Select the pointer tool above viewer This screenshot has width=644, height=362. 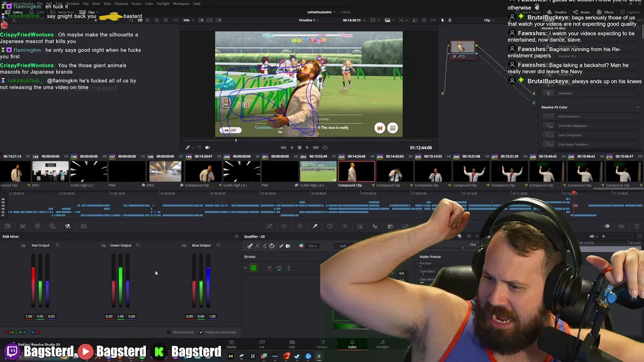coord(442,20)
